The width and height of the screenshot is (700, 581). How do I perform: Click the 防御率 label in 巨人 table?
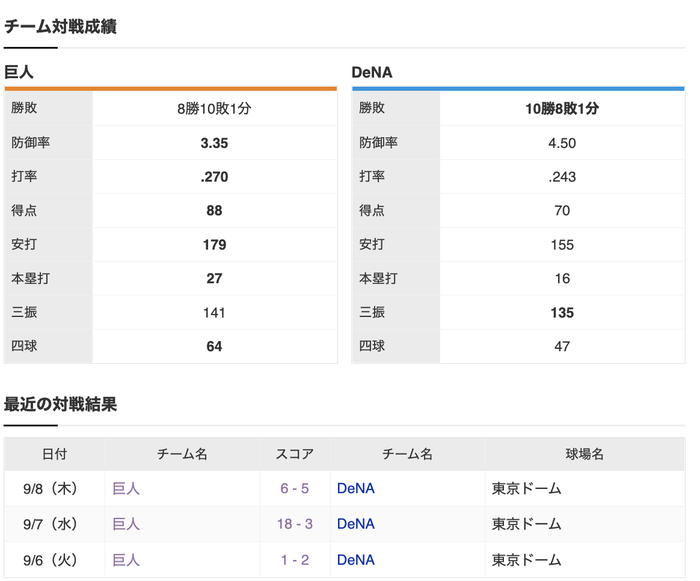click(x=30, y=142)
